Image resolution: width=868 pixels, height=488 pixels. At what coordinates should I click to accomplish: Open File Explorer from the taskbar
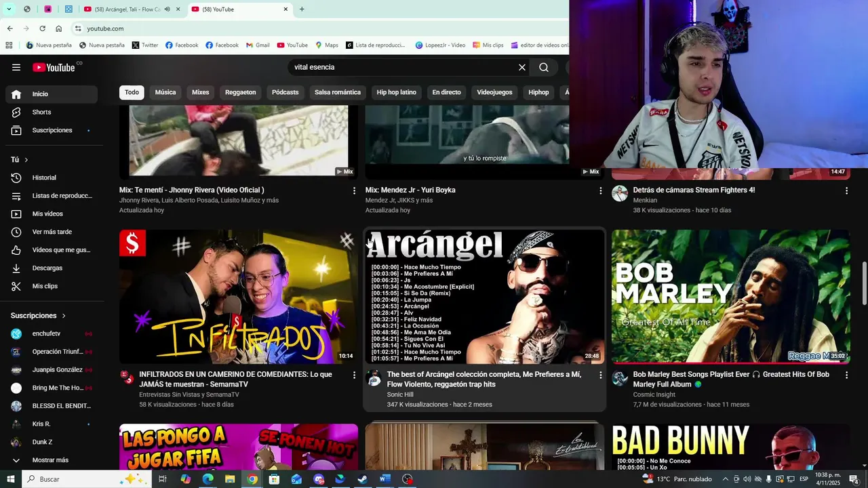click(230, 479)
